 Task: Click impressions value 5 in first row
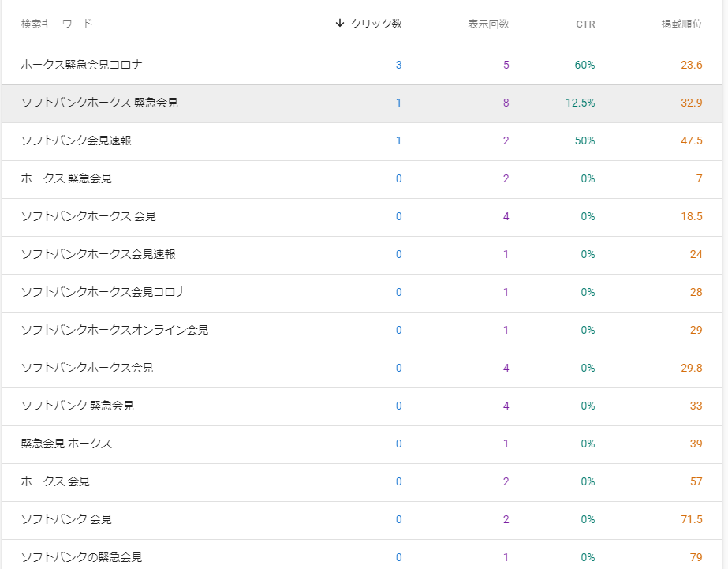[x=506, y=65]
